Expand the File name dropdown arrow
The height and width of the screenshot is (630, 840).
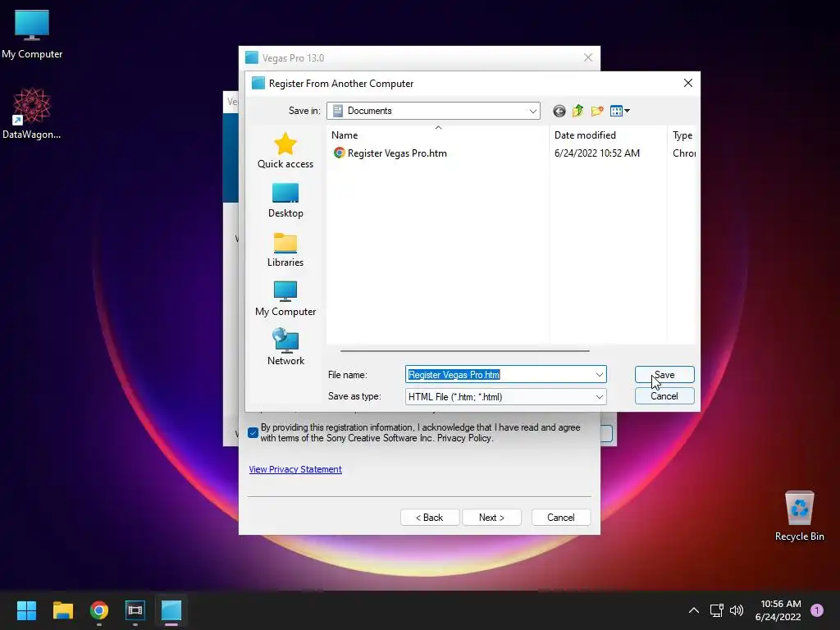(x=600, y=374)
